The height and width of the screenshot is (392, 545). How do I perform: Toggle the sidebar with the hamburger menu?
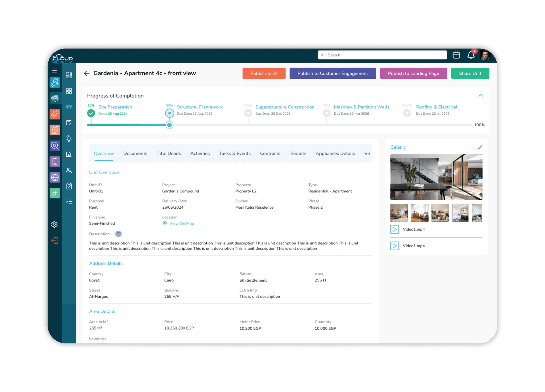pyautogui.click(x=54, y=70)
